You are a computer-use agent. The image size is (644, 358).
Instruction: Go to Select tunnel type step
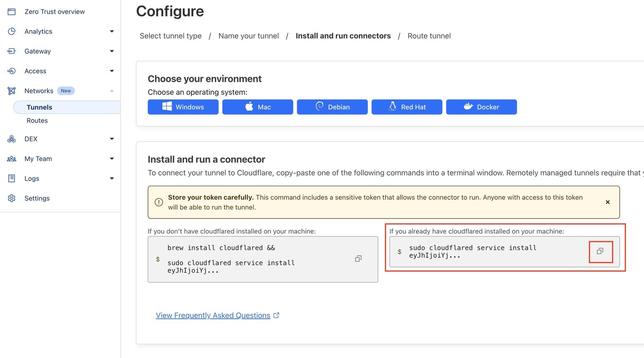pos(171,36)
